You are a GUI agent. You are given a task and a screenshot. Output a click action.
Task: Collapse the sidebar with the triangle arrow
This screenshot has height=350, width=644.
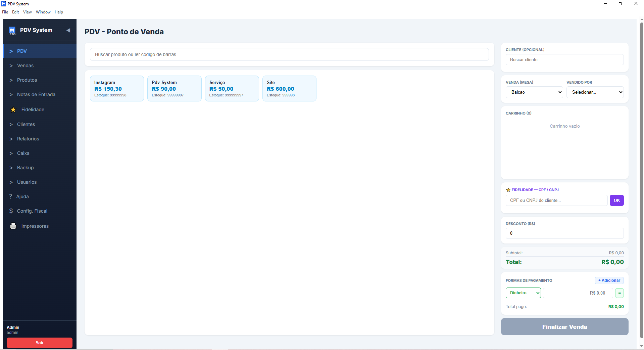tap(68, 30)
